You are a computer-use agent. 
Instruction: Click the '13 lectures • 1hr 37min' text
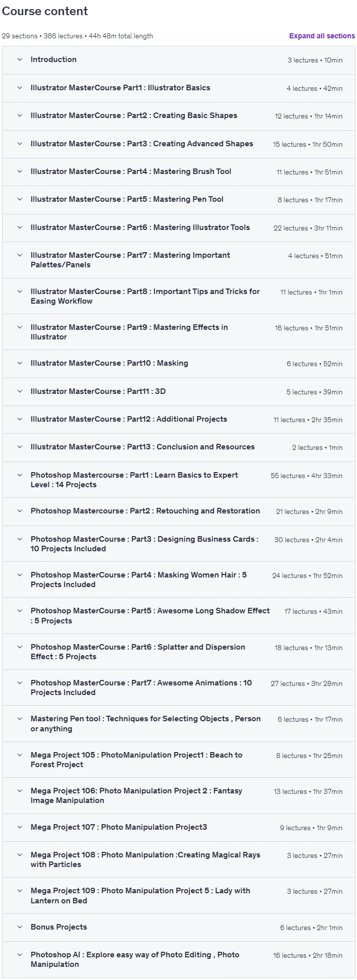(x=308, y=791)
